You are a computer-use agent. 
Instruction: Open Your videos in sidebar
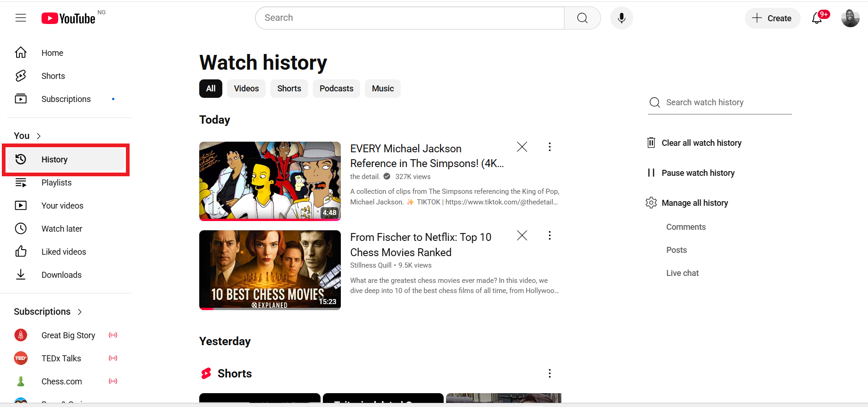65,206
